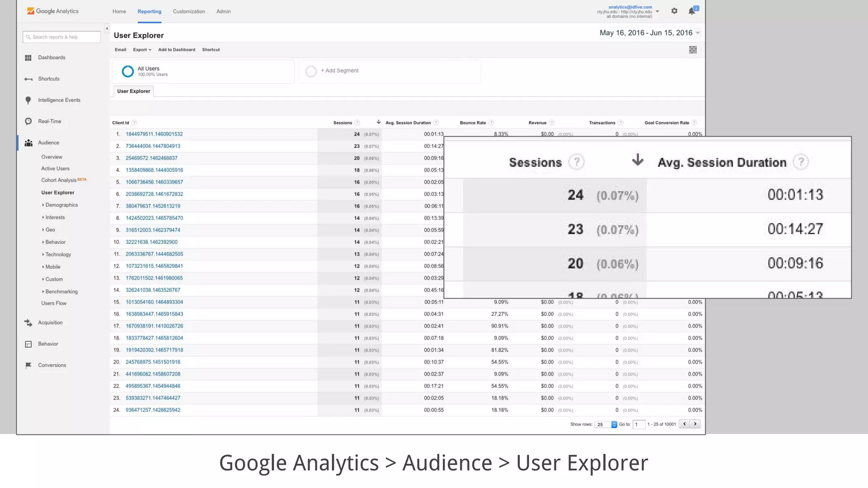Expand the Benchmarking submenu
Image resolution: width=868 pixels, height=488 pixels.
[60, 292]
